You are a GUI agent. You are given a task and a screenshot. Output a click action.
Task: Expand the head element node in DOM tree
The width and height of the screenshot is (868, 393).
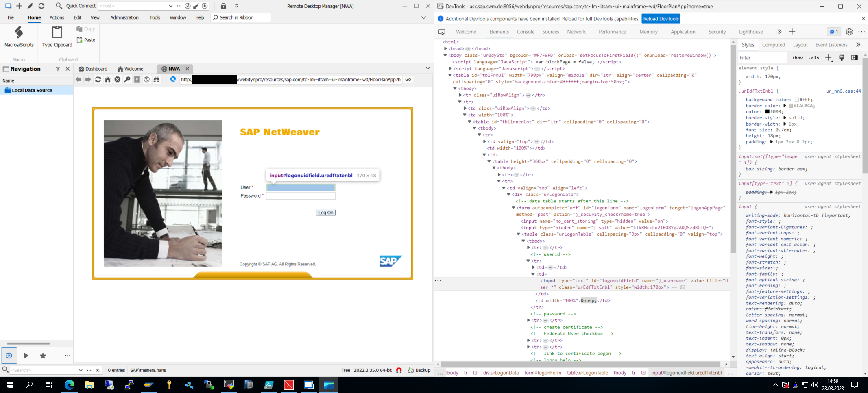[x=446, y=48]
